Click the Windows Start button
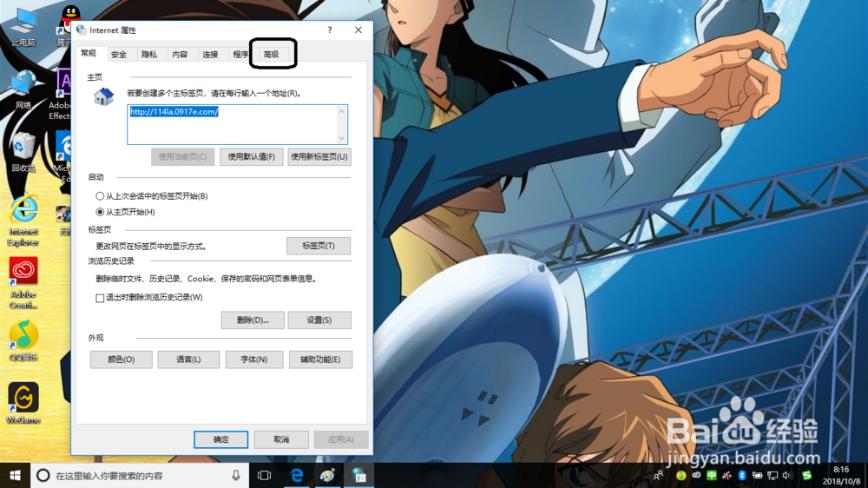868x488 pixels. click(x=15, y=475)
